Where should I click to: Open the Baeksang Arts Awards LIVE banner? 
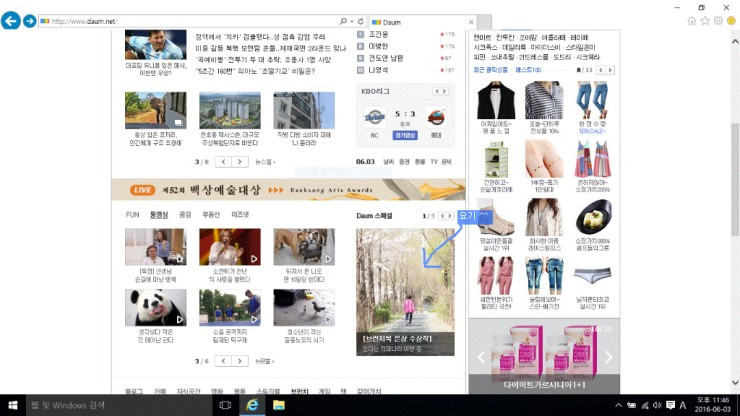[x=288, y=190]
